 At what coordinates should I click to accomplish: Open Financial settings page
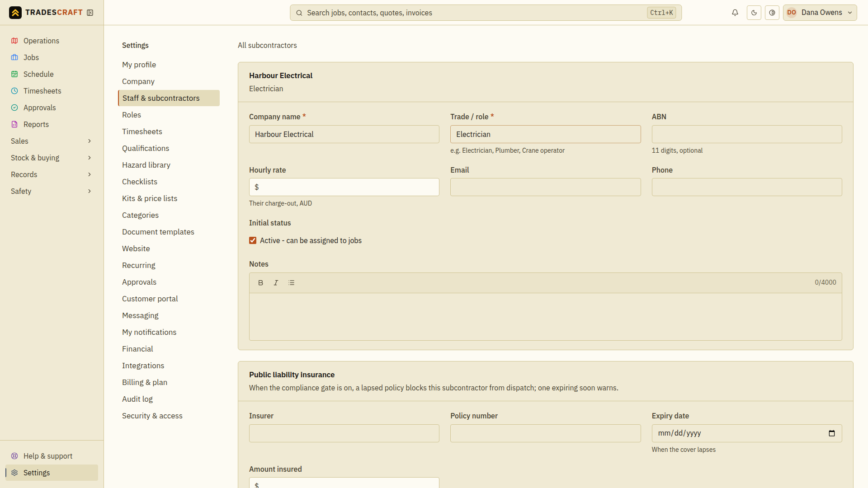[169, 349]
